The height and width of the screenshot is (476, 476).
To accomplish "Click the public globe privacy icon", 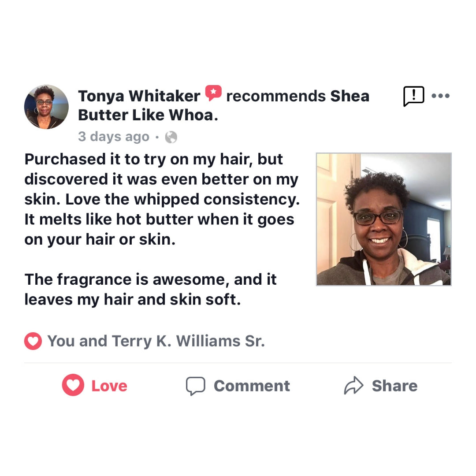I will pyautogui.click(x=171, y=137).
